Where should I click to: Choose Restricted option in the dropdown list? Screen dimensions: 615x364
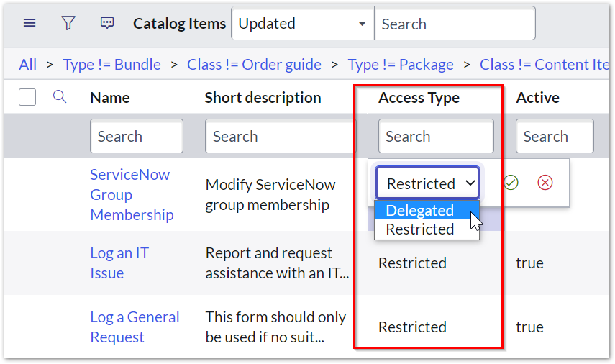click(x=420, y=229)
